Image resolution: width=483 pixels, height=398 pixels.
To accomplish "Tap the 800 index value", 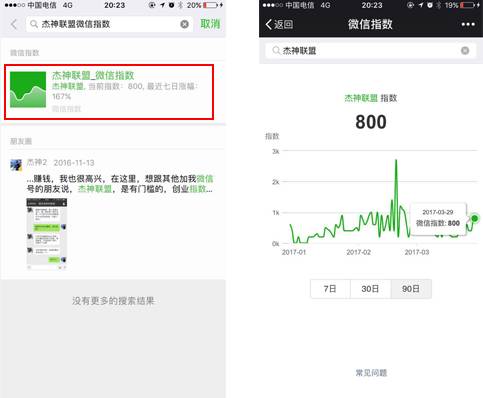I will 371,122.
